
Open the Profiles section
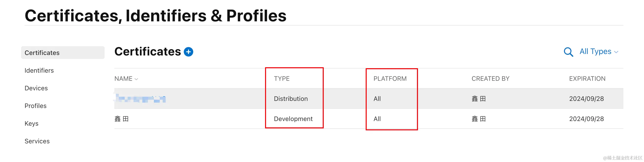click(36, 106)
